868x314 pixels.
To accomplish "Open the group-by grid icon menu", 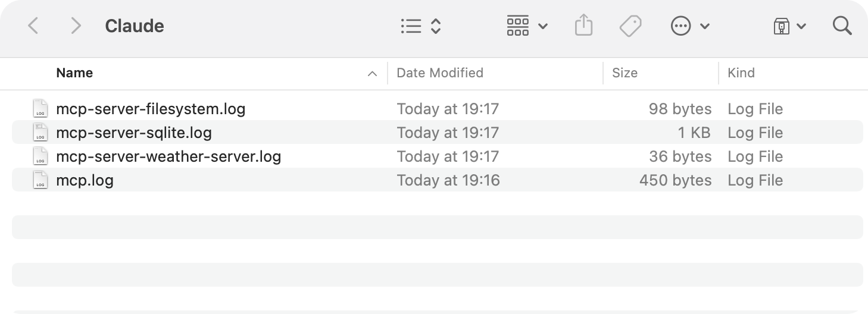I will pos(518,26).
